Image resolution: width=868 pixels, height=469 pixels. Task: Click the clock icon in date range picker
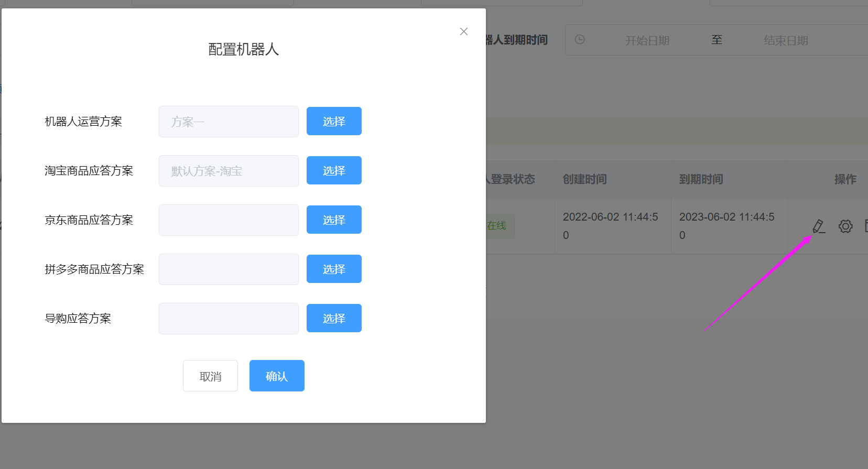[580, 39]
